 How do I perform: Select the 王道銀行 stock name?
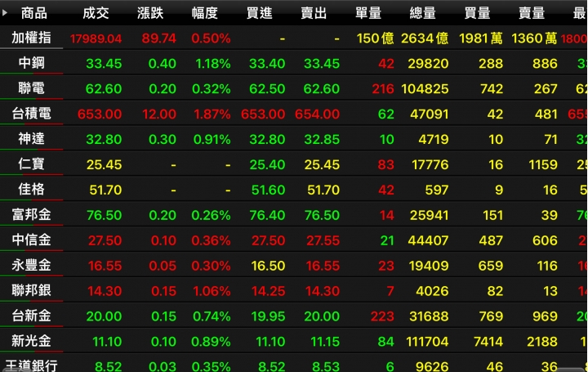(32, 365)
